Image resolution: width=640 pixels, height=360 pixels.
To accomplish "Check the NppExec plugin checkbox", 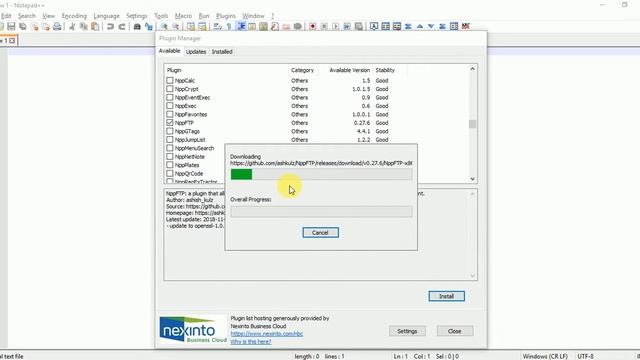I will [x=170, y=106].
